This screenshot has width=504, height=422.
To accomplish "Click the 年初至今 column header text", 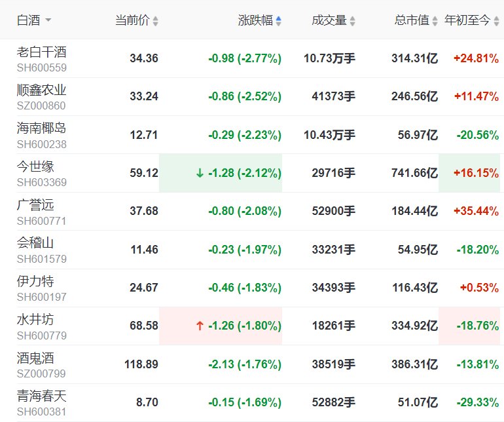I will click(467, 20).
